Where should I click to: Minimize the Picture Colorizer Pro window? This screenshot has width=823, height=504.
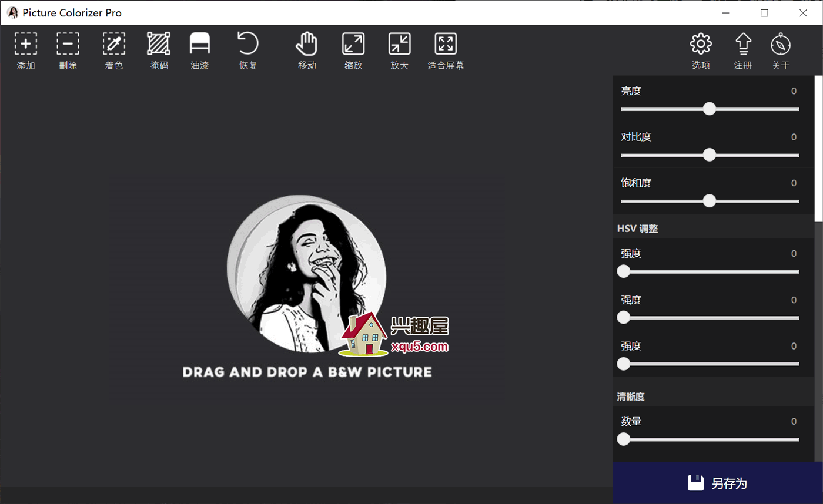point(726,13)
